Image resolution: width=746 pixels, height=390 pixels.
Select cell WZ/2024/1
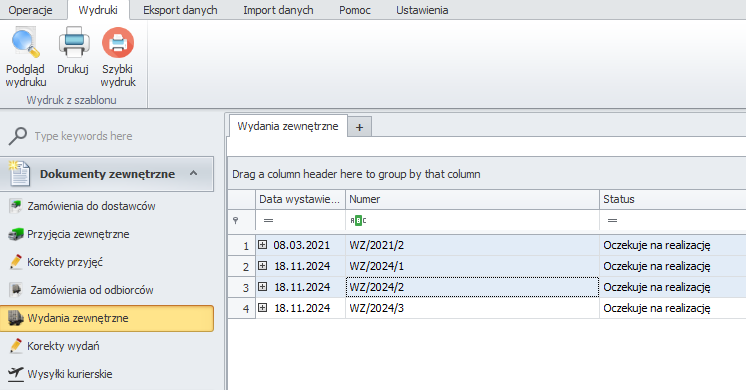(472, 266)
